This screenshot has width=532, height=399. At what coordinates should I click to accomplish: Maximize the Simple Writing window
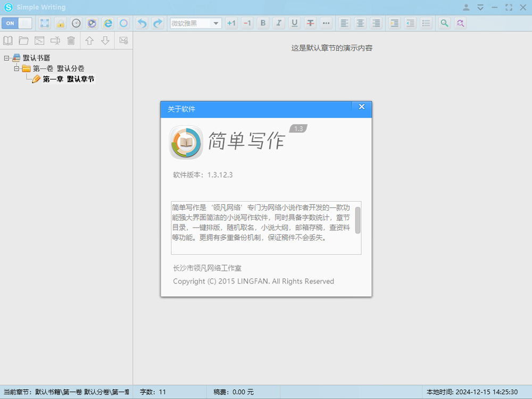pos(509,7)
